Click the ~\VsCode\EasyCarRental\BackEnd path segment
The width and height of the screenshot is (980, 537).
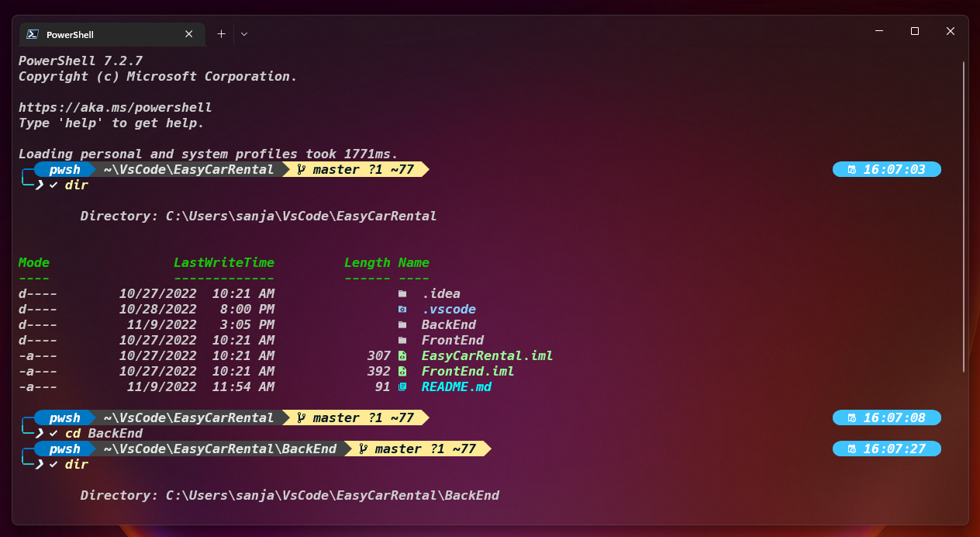(220, 449)
